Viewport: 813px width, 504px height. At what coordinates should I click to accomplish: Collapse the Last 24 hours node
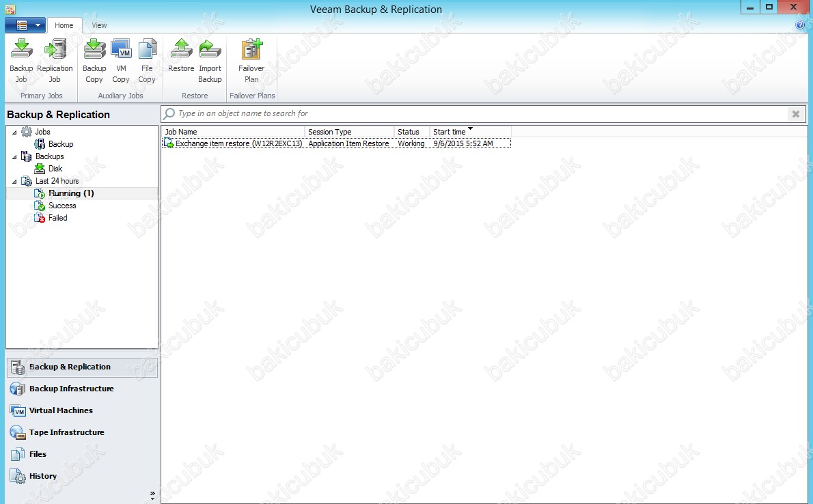pos(14,182)
